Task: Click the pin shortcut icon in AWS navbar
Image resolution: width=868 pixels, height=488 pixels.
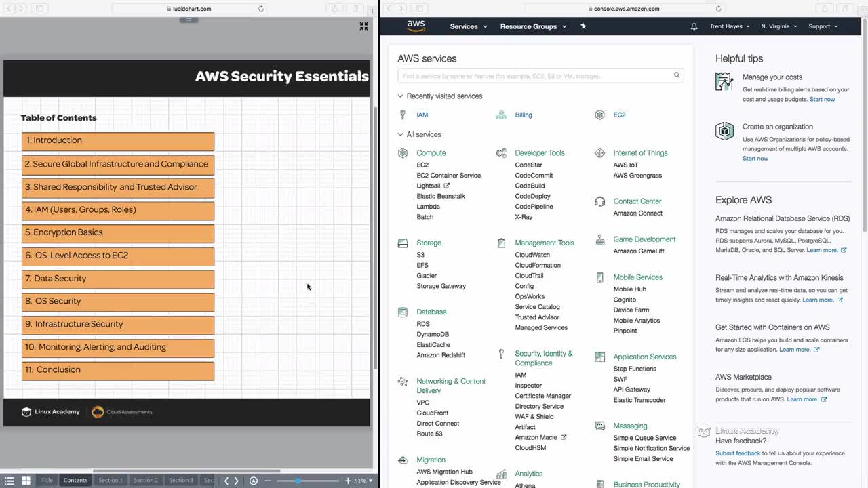Action: (x=583, y=26)
